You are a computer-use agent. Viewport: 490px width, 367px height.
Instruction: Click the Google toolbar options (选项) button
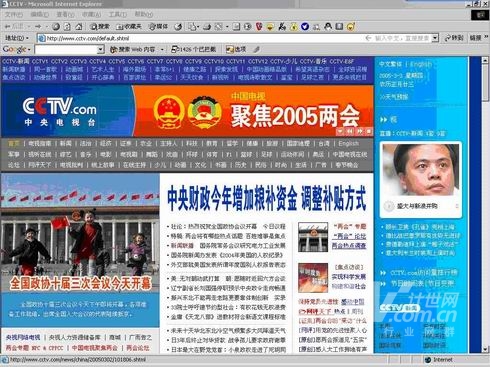[x=236, y=50]
